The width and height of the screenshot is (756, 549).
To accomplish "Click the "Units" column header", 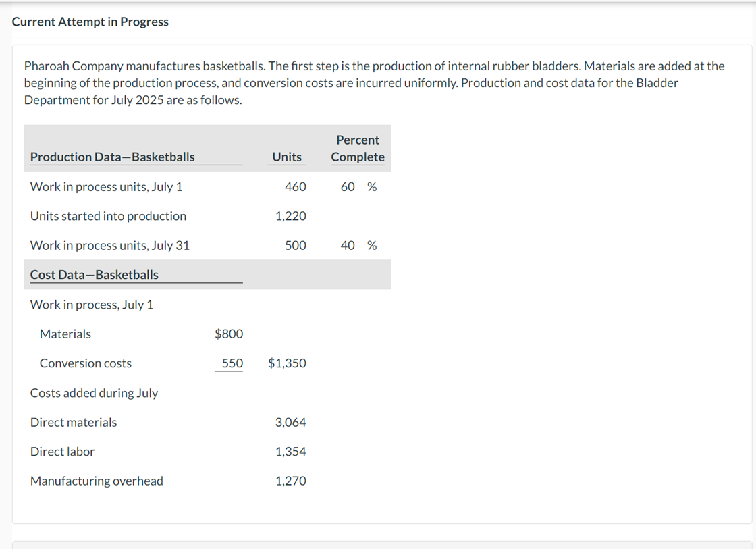I will (x=287, y=157).
